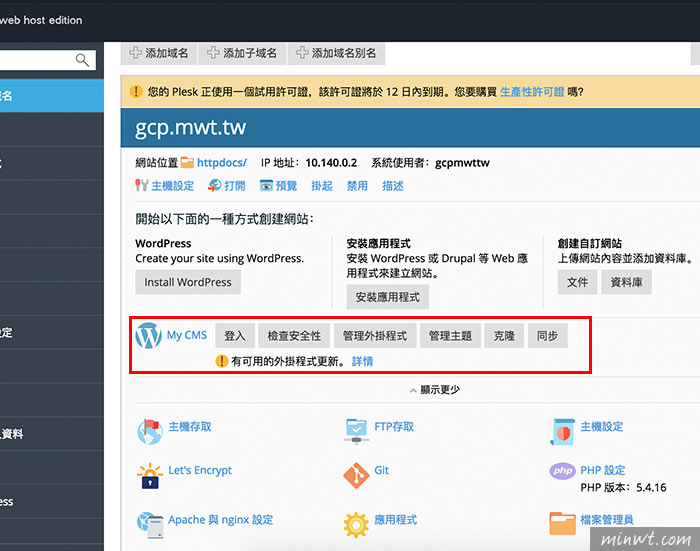Click the 應用程式 gear icon
Image resolution: width=700 pixels, height=551 pixels.
point(356,525)
